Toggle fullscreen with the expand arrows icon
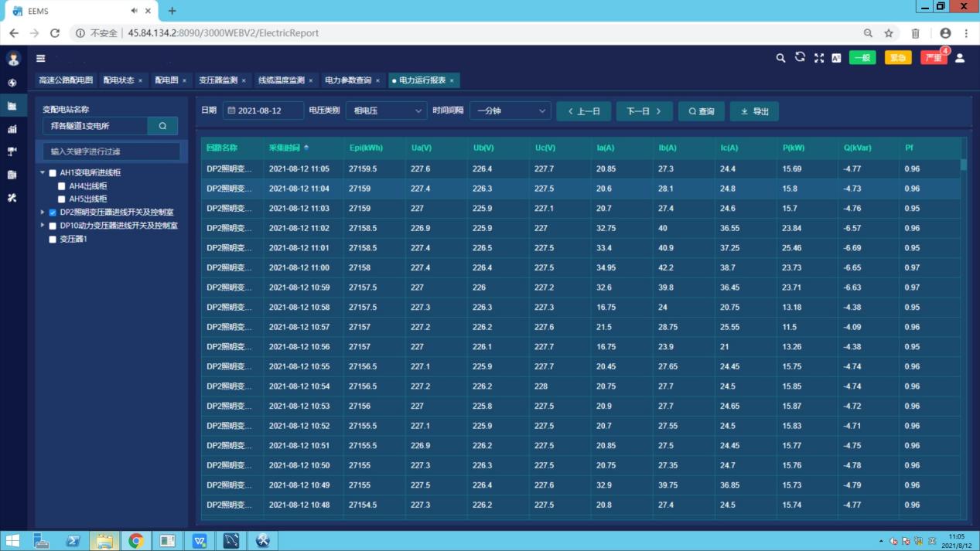 click(818, 58)
